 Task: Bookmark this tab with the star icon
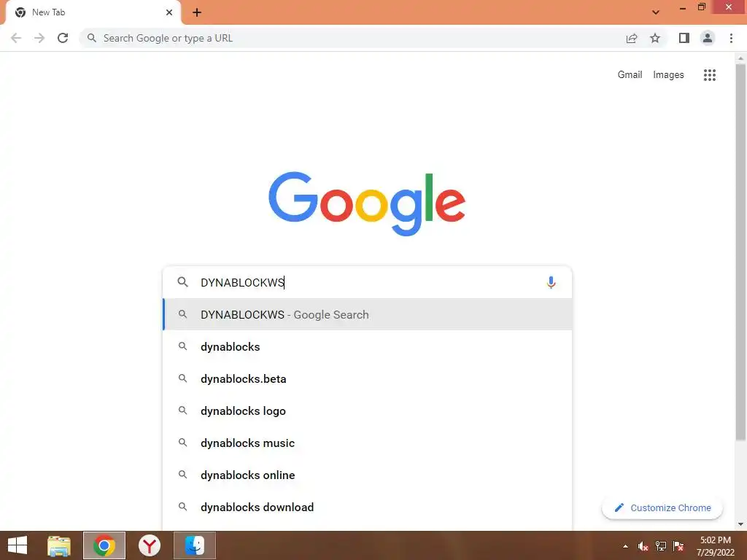[x=655, y=38]
